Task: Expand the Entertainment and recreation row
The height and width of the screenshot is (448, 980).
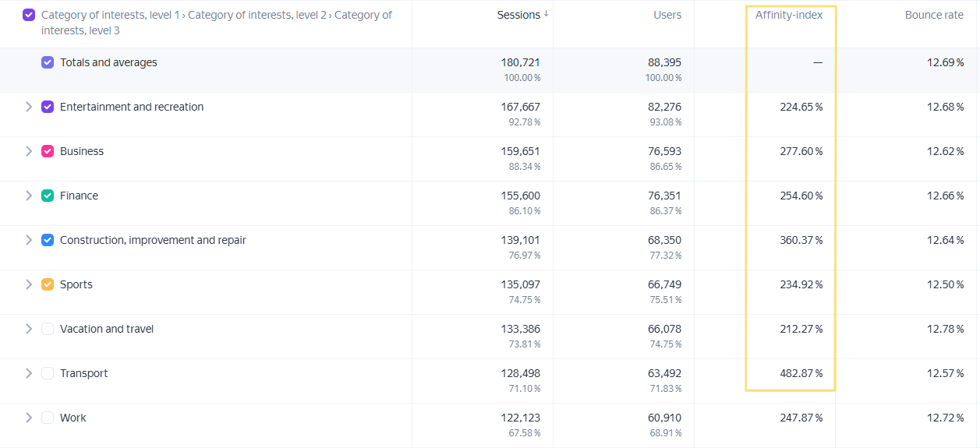Action: point(29,107)
